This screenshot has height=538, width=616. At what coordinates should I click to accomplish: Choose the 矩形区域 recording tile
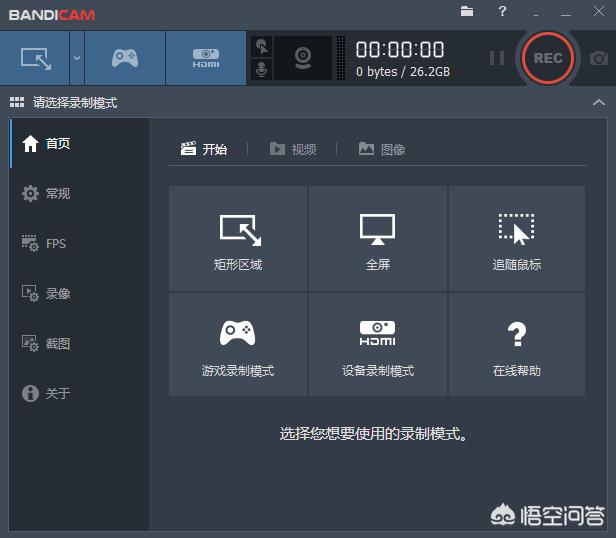tap(238, 239)
